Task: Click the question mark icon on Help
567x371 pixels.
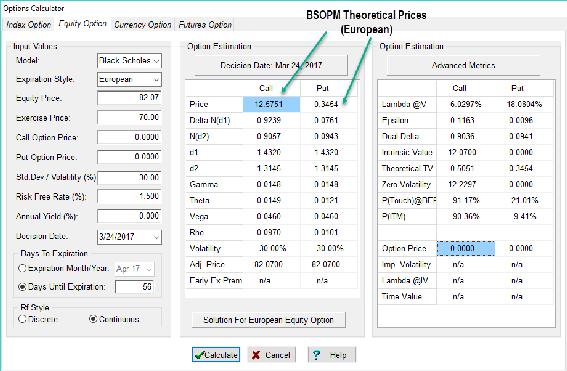Action: click(316, 355)
